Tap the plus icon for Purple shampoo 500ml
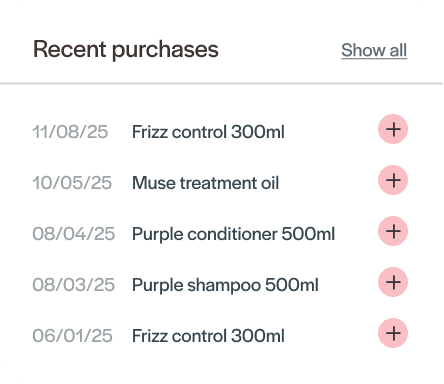This screenshot has width=444, height=384. [393, 282]
